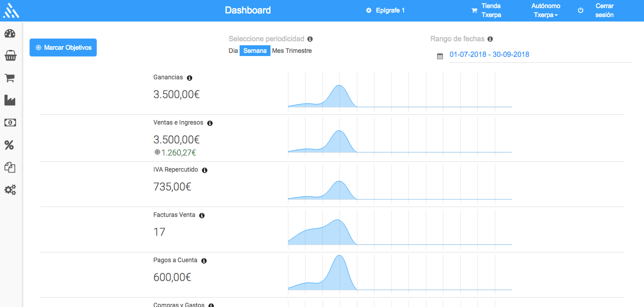Click info icon next to Rango de fechas
The width and height of the screenshot is (644, 307).
(x=490, y=39)
